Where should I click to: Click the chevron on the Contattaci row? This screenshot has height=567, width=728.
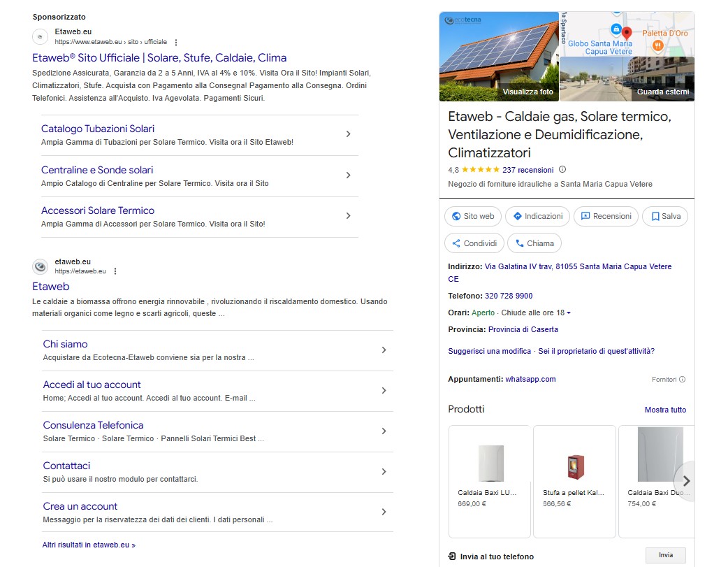click(x=384, y=472)
